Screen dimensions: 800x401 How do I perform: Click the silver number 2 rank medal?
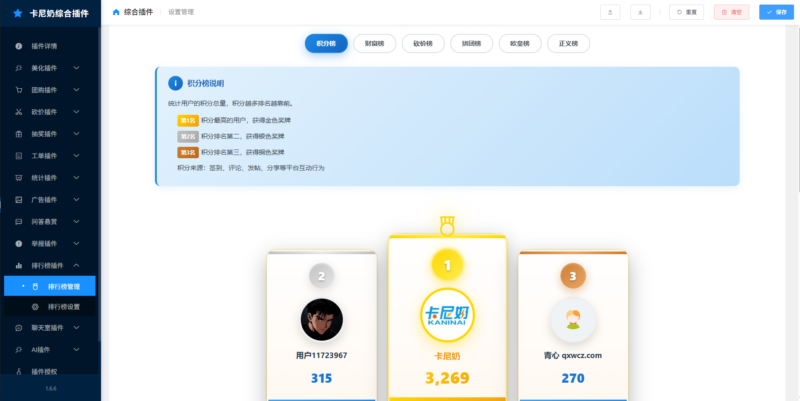[321, 276]
